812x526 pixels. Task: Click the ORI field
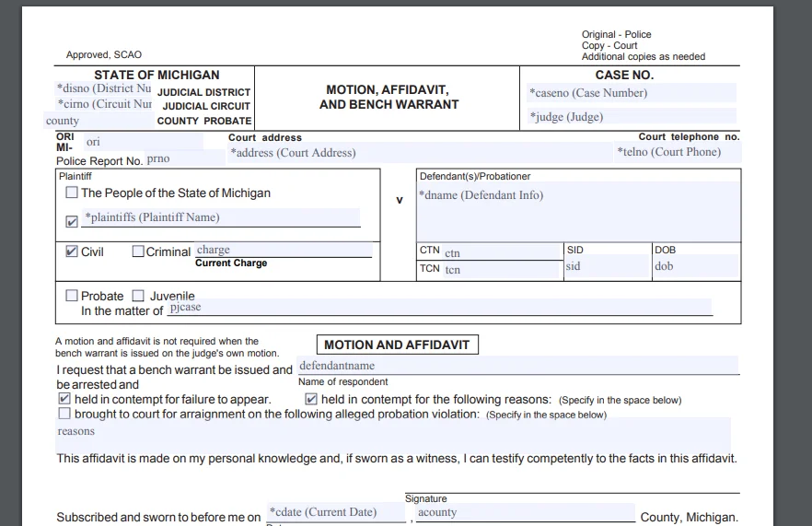pos(144,142)
